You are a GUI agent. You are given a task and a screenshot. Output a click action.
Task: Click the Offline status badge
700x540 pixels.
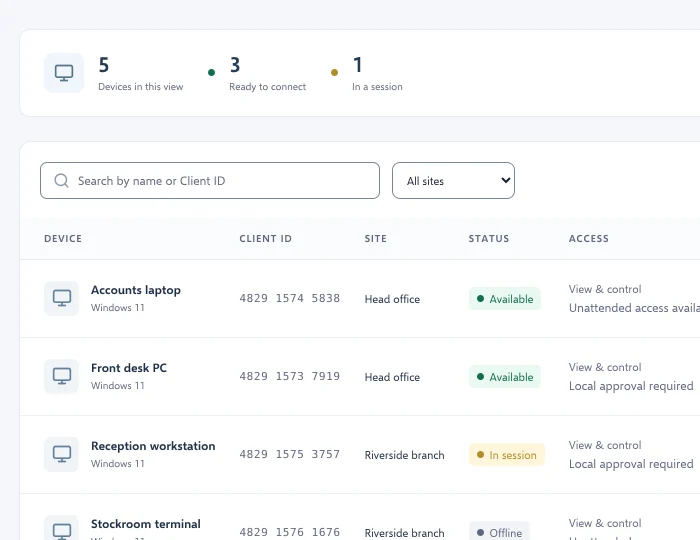[x=499, y=532]
